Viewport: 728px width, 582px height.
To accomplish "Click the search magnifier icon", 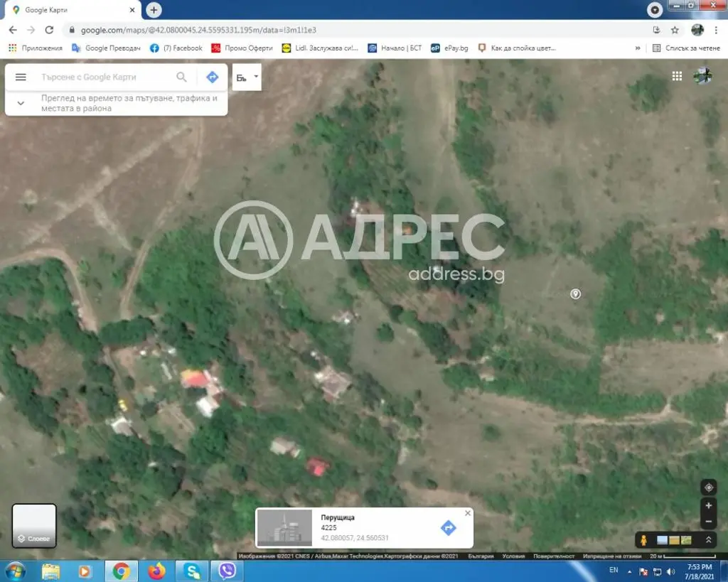I will coord(181,77).
